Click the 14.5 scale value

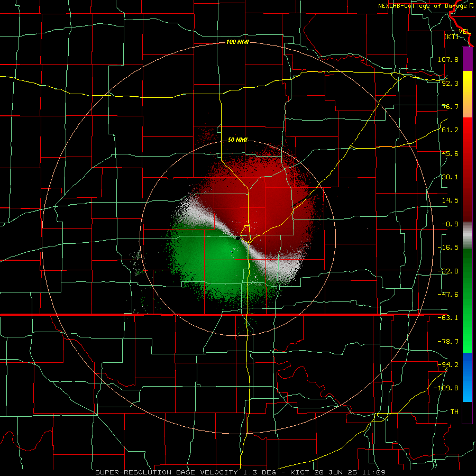click(x=450, y=200)
